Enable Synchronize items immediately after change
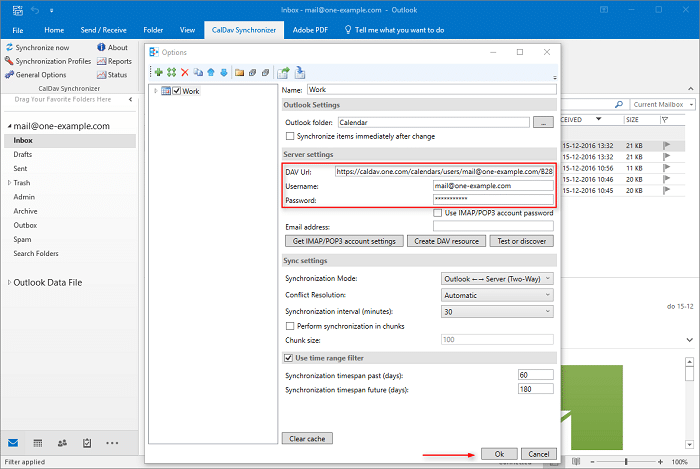This screenshot has height=469, width=700. tap(290, 136)
